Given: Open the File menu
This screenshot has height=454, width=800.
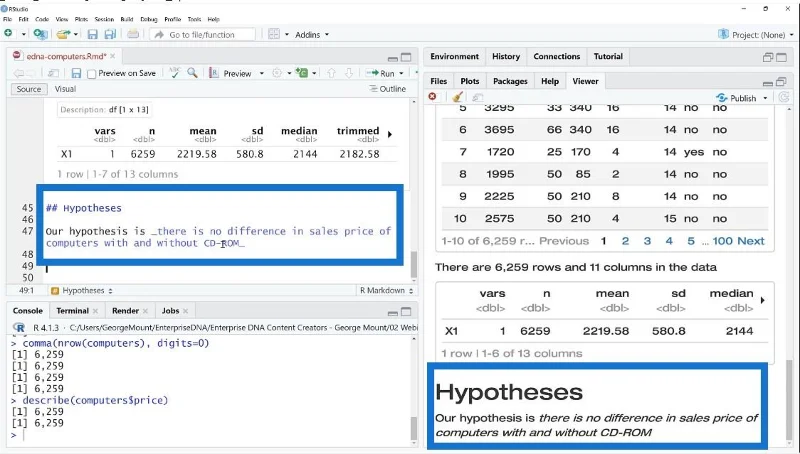Looking at the screenshot, I should pos(7,19).
